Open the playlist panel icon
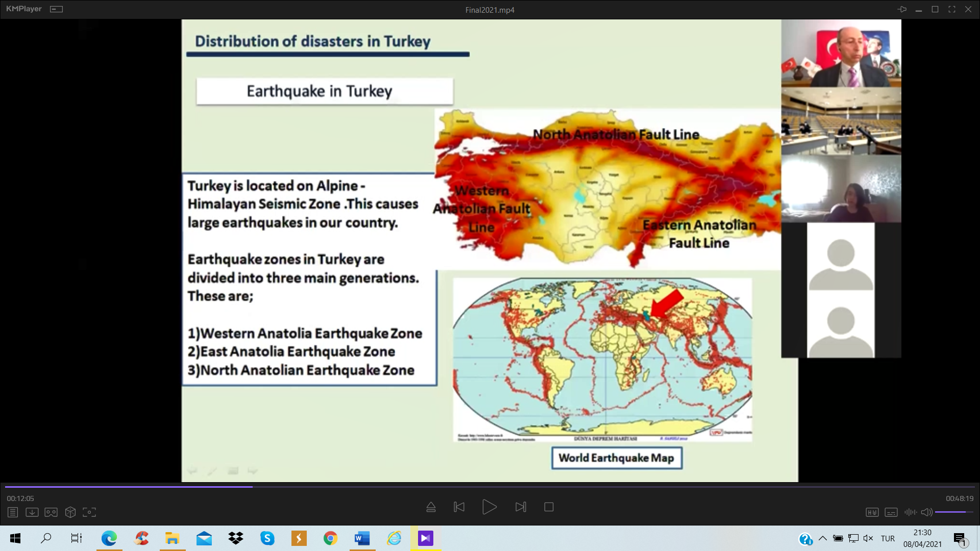 [13, 512]
